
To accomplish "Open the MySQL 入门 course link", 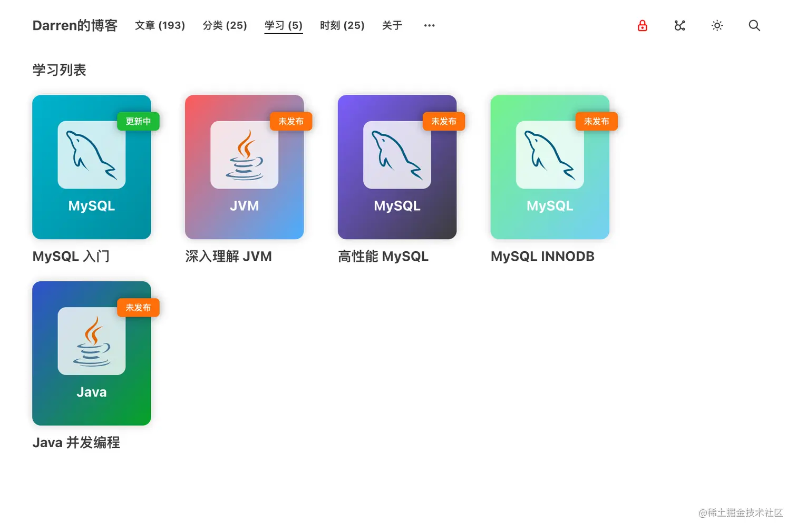I will (71, 257).
